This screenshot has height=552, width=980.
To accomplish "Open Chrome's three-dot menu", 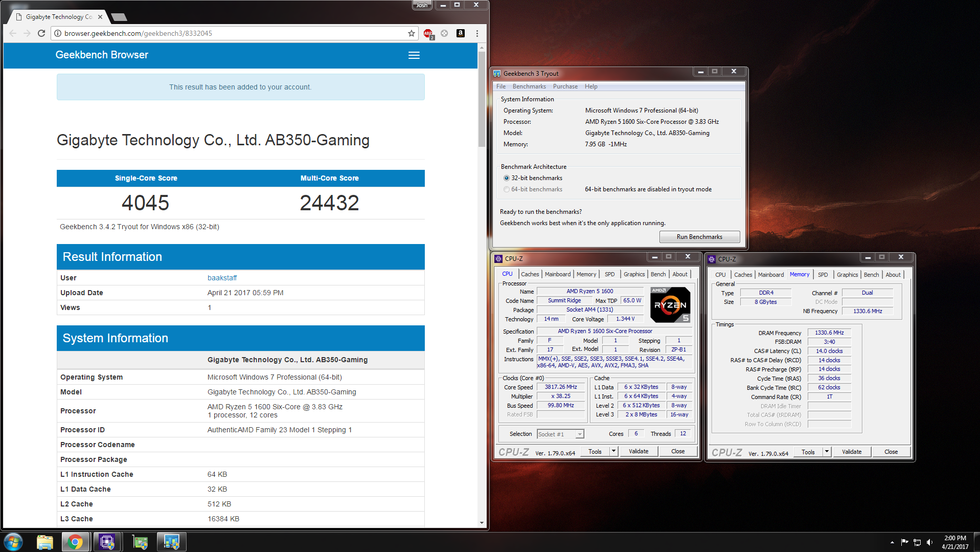I will click(x=477, y=33).
